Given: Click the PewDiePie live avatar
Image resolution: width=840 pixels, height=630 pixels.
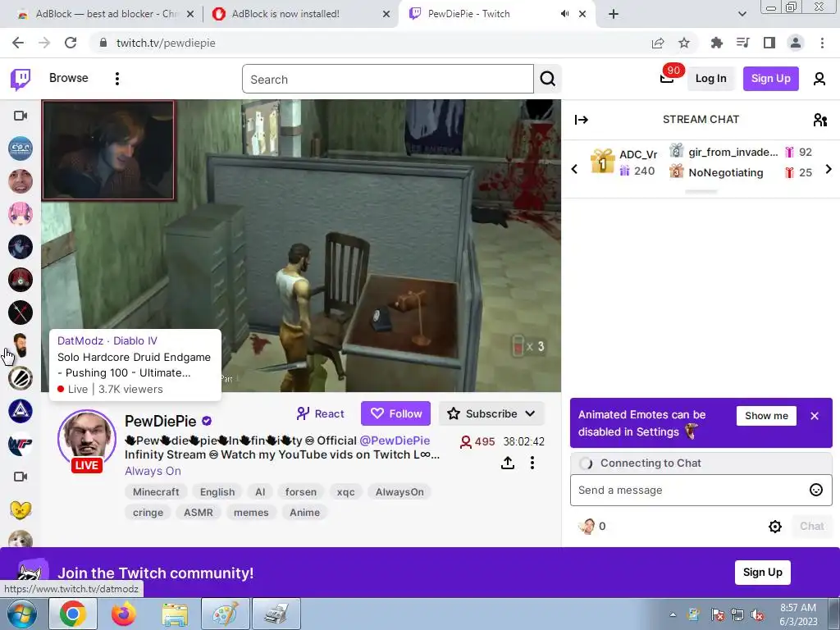Looking at the screenshot, I should point(87,441).
